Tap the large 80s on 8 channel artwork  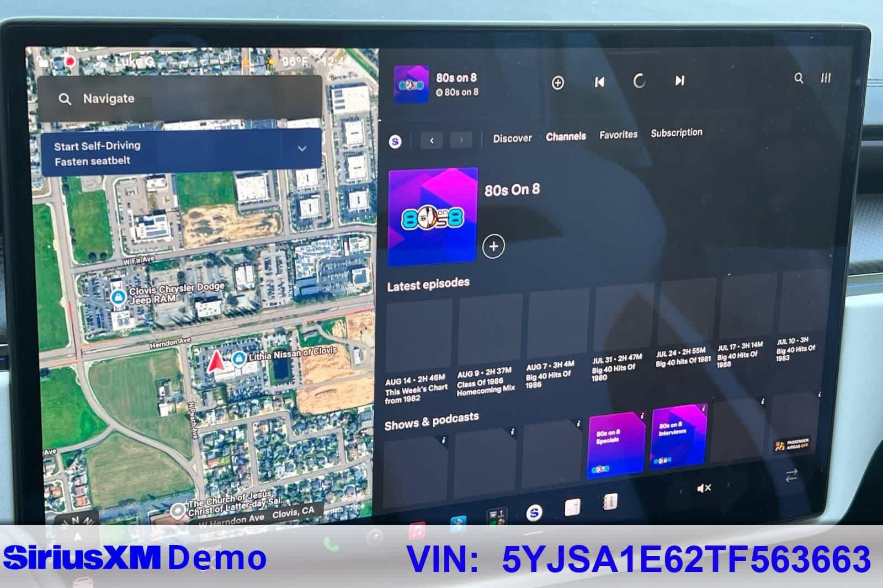pyautogui.click(x=433, y=217)
